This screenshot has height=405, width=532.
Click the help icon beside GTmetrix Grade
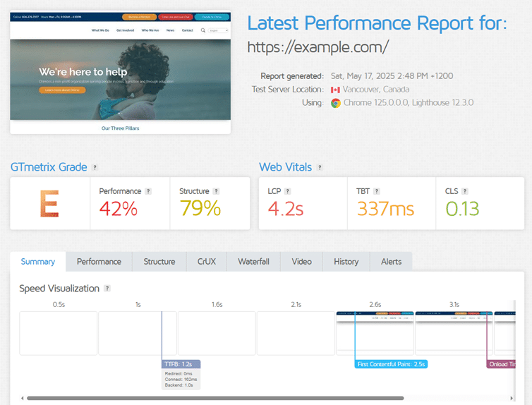[95, 167]
